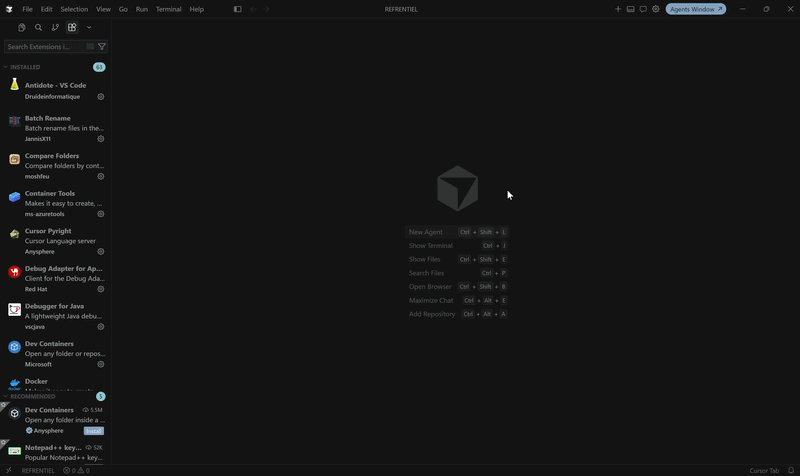Open notifications bell in status bar

click(x=791, y=470)
